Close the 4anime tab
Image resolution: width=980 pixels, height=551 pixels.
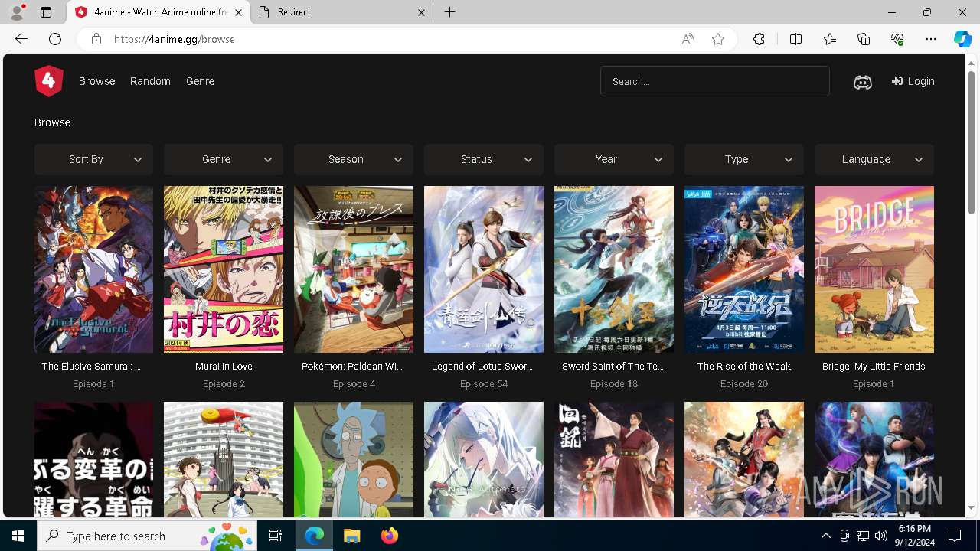239,12
